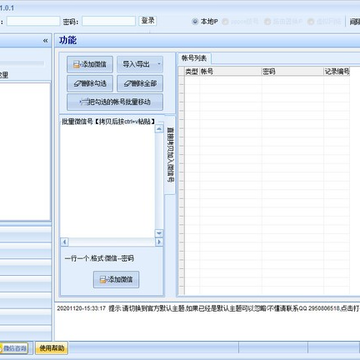Click the text area's scroll-down arrow
Viewport: 360px width, 360px height.
(159, 234)
